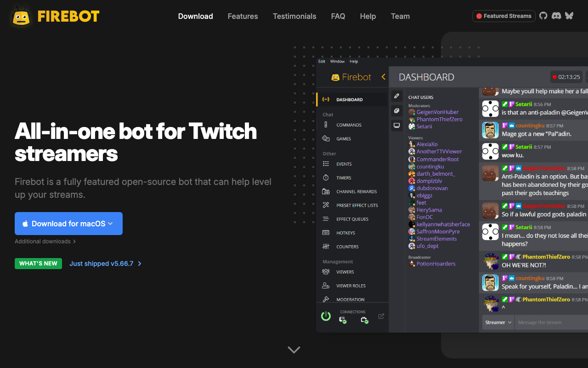The width and height of the screenshot is (588, 368).
Task: Open the Team nav item
Action: (x=400, y=16)
